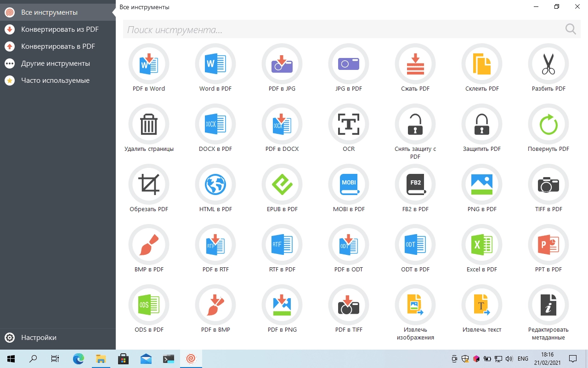Image resolution: width=588 pixels, height=368 pixels.
Task: Open the PDF в Word tool
Action: [149, 64]
